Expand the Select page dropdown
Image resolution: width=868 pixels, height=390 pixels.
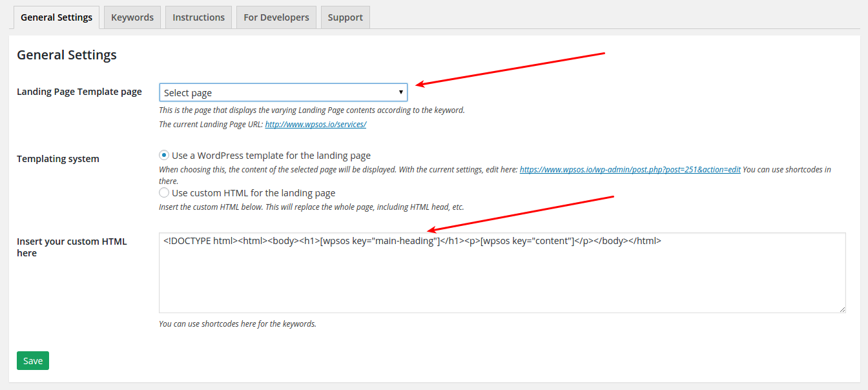[284, 92]
